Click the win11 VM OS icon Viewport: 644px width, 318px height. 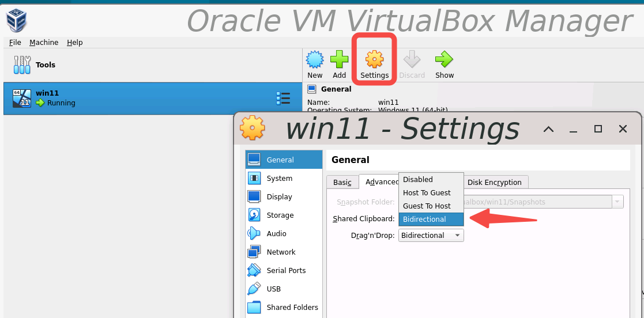(22, 99)
